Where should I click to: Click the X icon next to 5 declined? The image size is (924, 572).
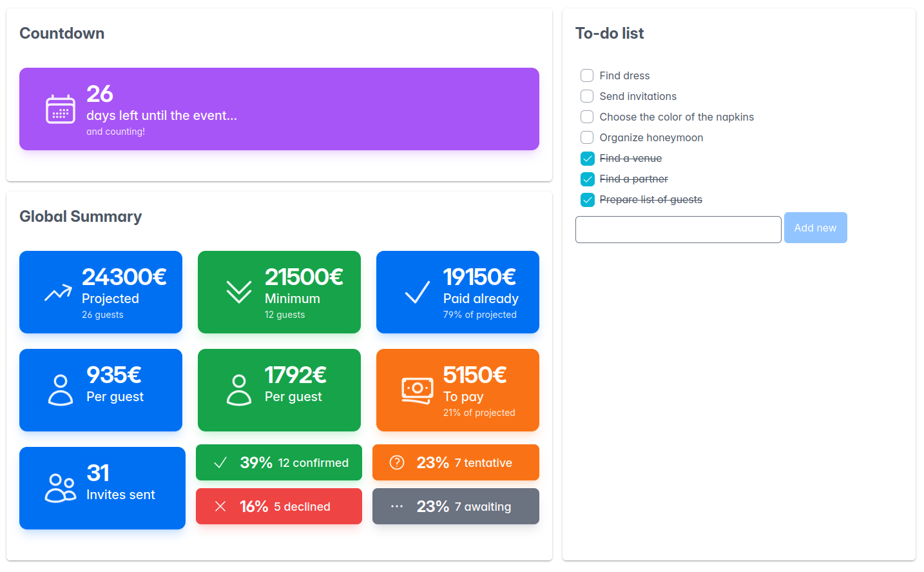coord(219,506)
